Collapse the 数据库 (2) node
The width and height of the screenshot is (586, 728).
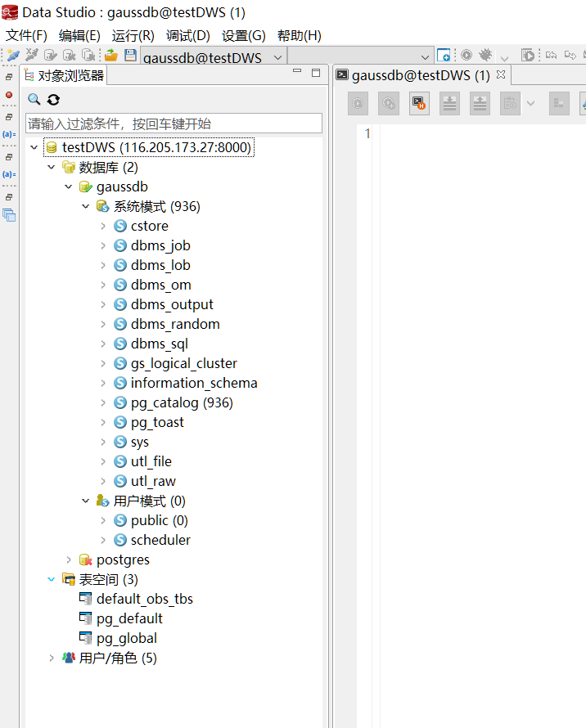pos(51,167)
